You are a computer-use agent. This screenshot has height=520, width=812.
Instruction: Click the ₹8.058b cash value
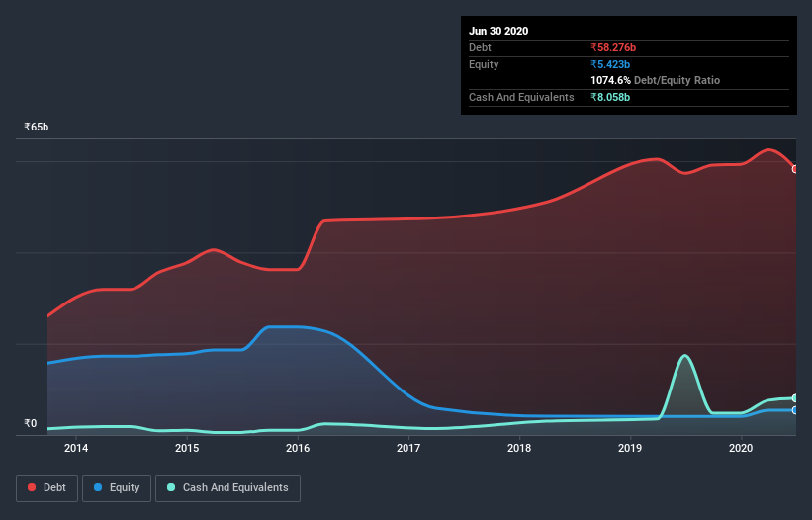coord(610,97)
